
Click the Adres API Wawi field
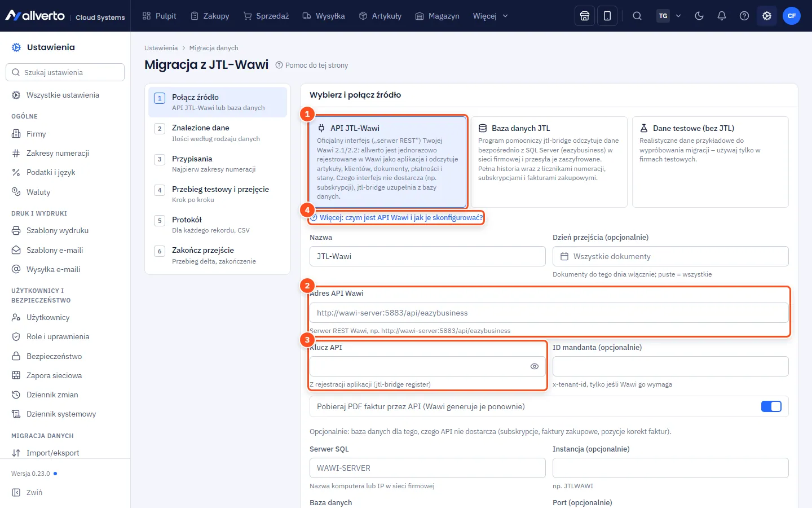tap(549, 313)
